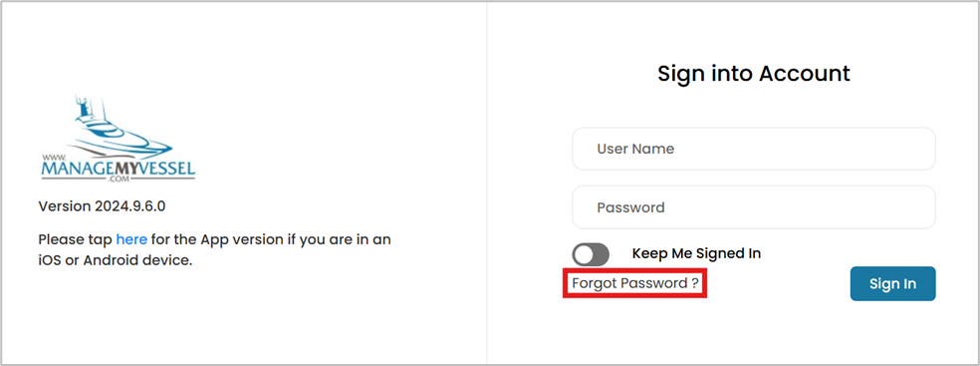Click the '.COM' text beneath the logo

click(119, 179)
